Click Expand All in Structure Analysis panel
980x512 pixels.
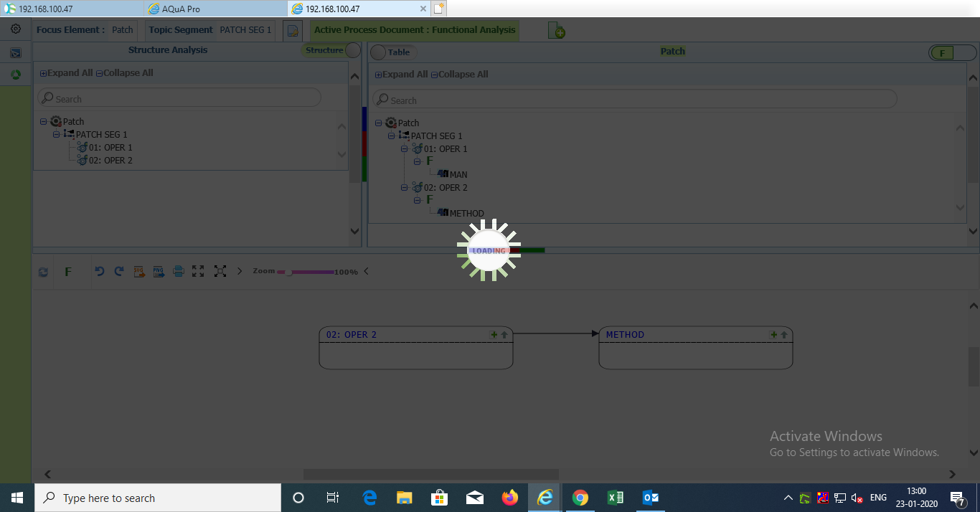point(66,73)
